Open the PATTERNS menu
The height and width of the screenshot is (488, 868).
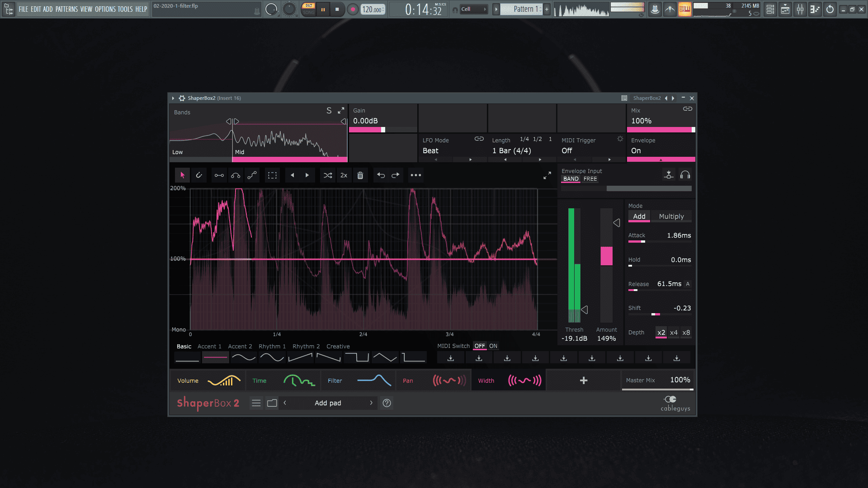[66, 9]
